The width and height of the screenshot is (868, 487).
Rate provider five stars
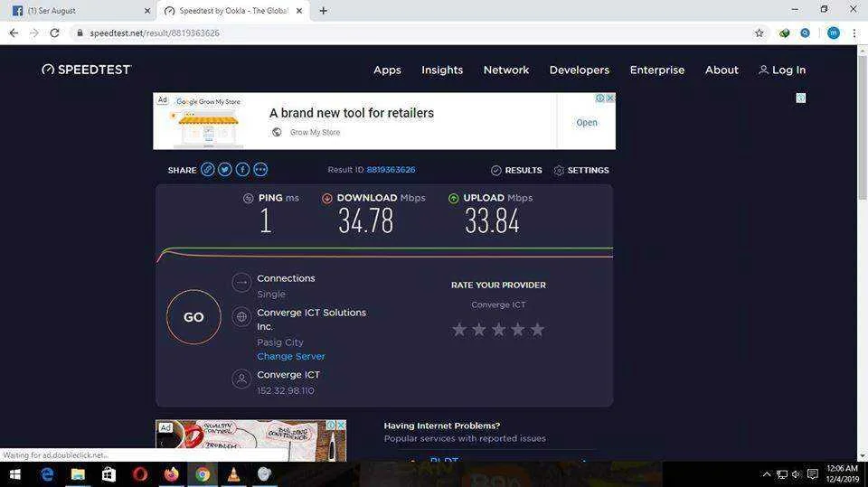click(x=537, y=330)
